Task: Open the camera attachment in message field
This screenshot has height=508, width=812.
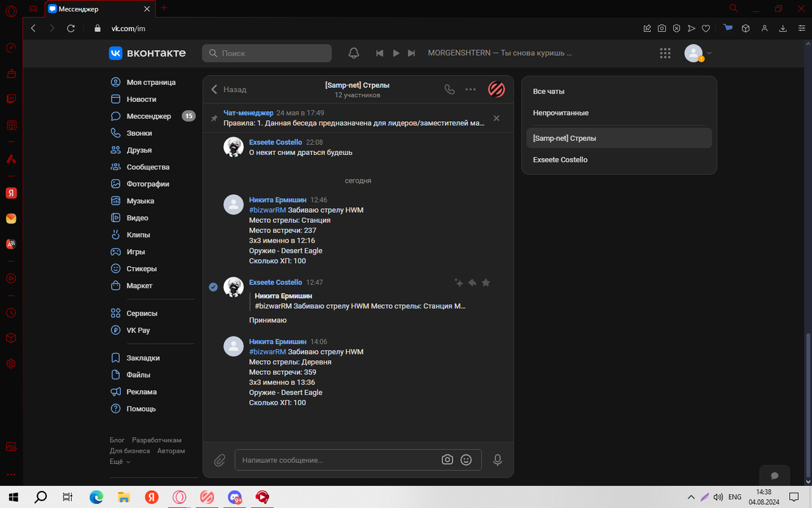Action: [447, 460]
